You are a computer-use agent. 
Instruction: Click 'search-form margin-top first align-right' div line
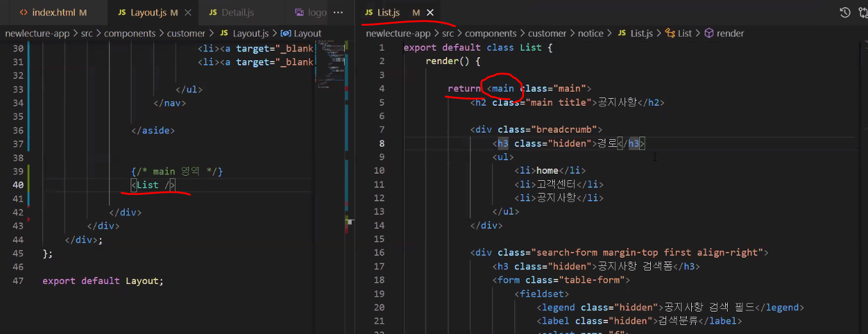[x=619, y=253]
